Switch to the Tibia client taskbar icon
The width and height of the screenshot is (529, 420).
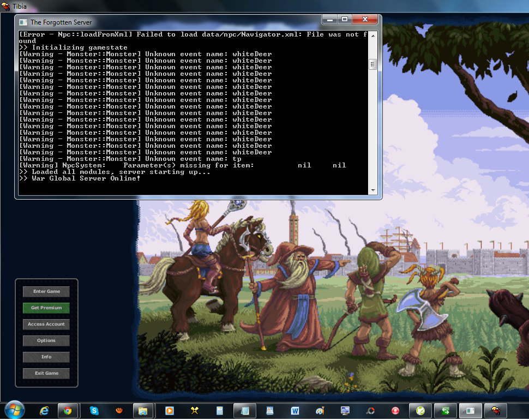496,411
